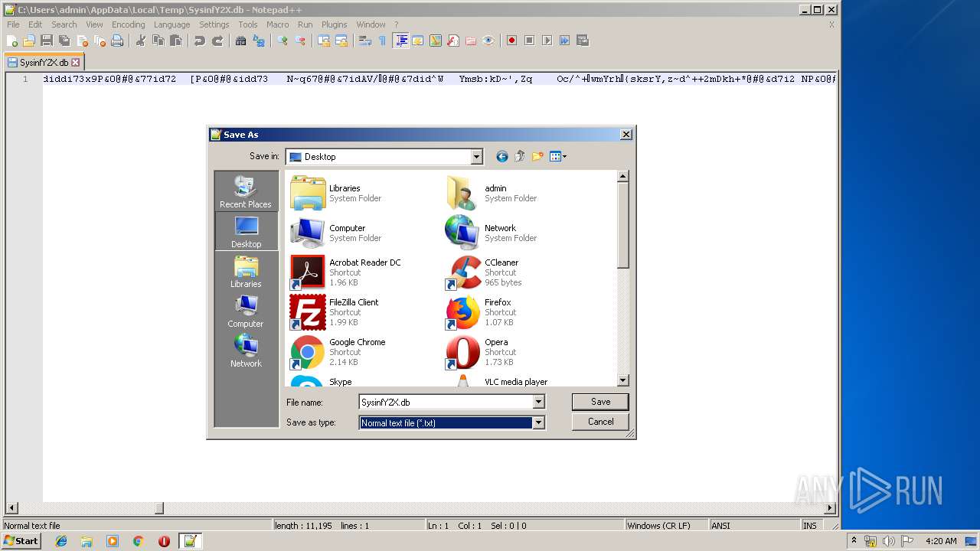
Task: Click Run Macro Multiple Times icon
Action: [x=564, y=41]
